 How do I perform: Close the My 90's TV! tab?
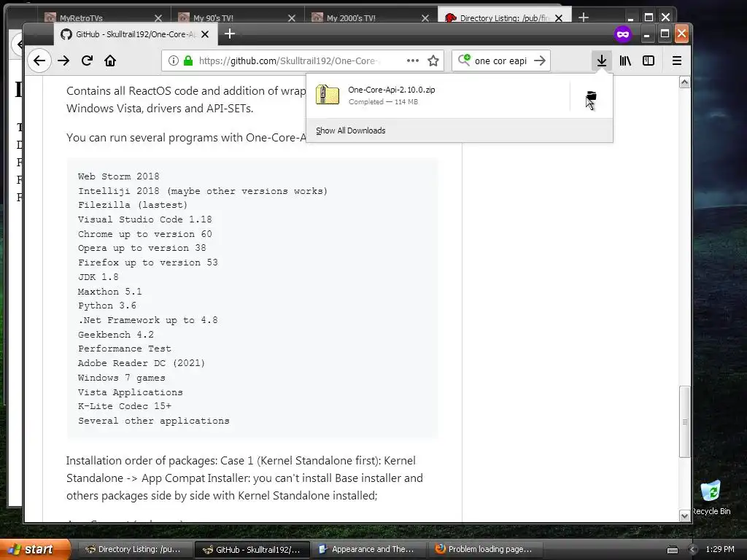(x=292, y=18)
